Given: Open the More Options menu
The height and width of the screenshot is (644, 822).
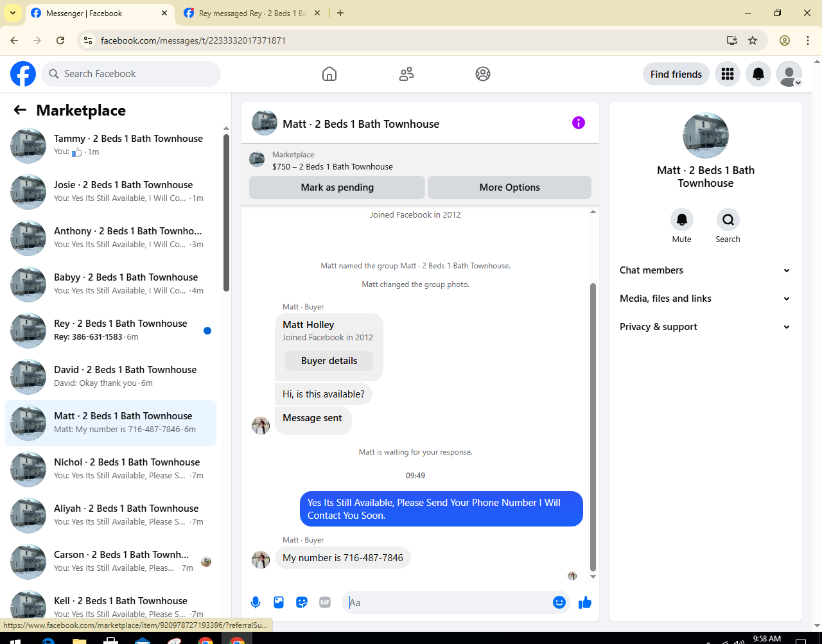Looking at the screenshot, I should 509,187.
